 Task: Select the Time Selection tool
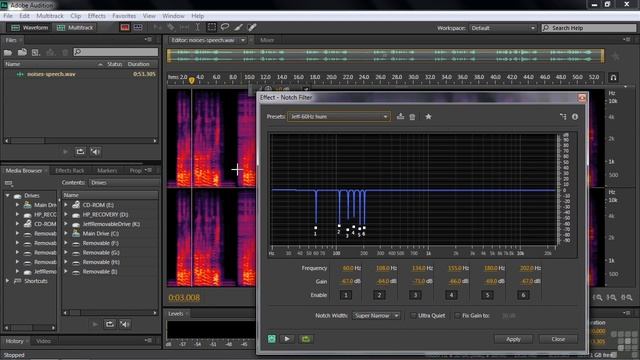tap(198, 27)
